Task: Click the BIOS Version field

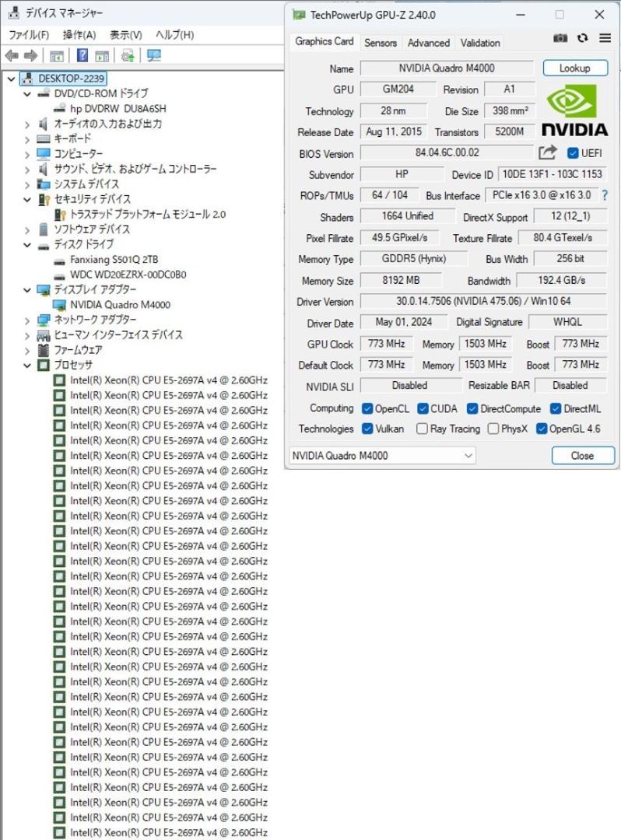Action: (x=447, y=152)
